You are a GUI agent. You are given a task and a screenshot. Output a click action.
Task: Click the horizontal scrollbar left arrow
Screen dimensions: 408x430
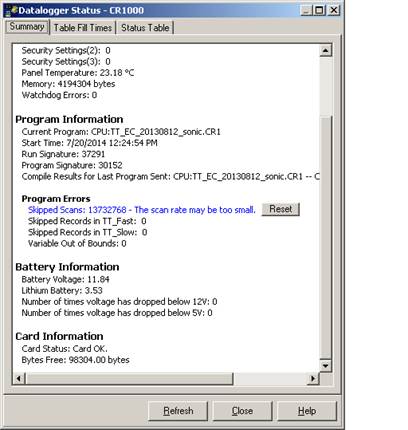tap(19, 379)
